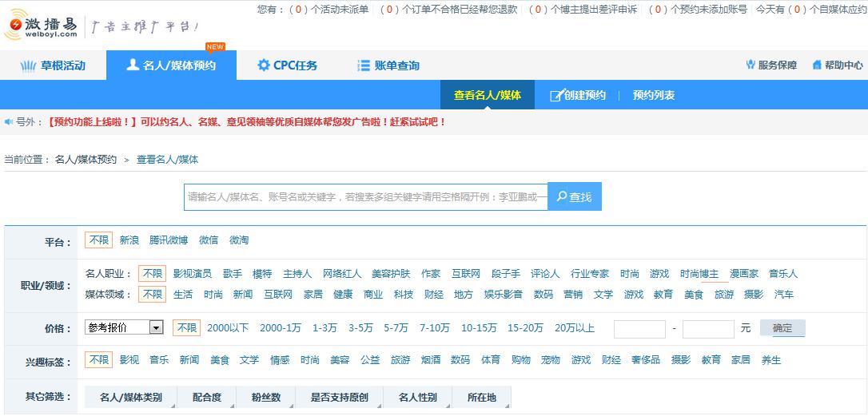The image size is (868, 416).
Task: Click the 确定 price confirm button
Action: [x=782, y=328]
